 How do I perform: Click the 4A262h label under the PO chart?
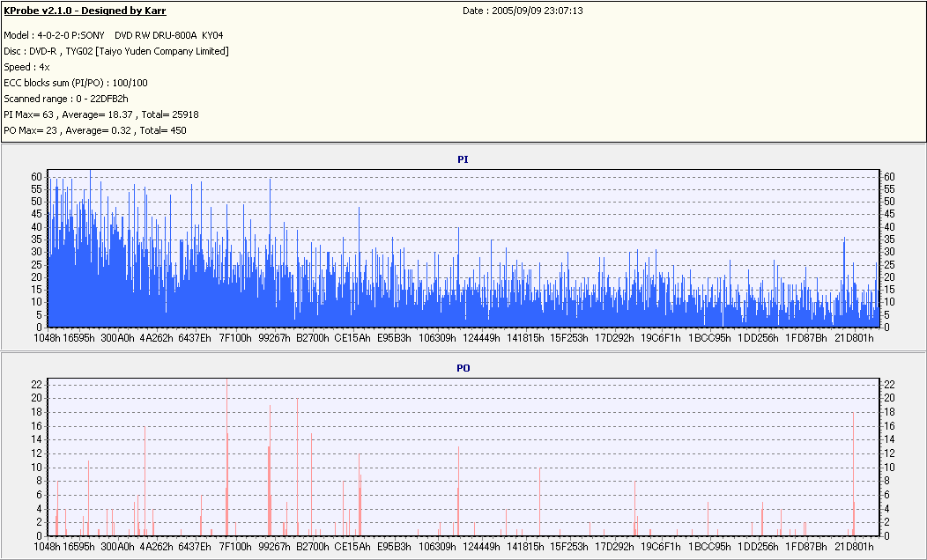[156, 547]
